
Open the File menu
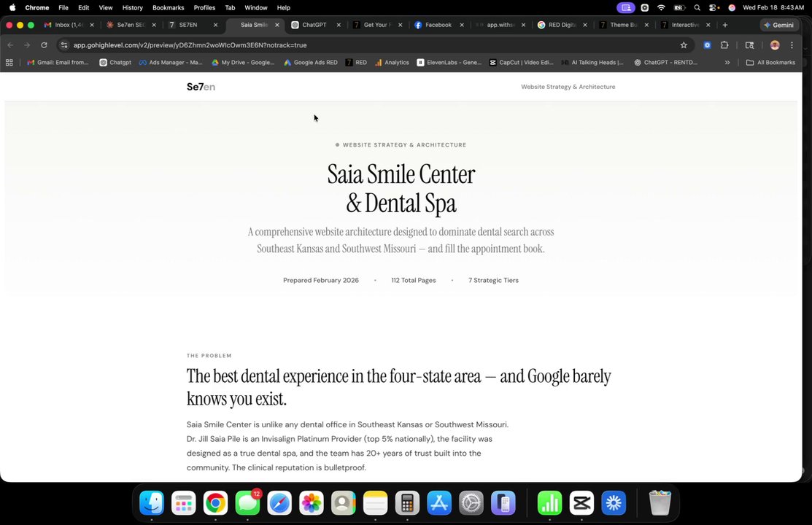tap(63, 8)
